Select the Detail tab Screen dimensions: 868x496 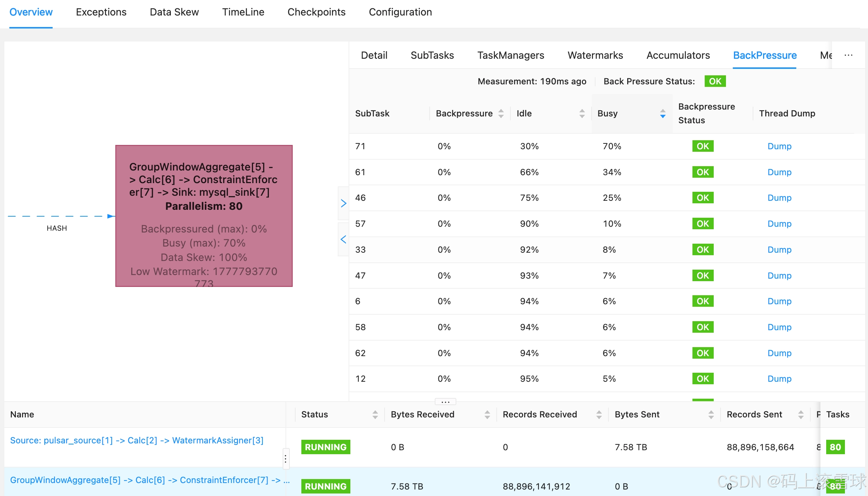374,55
